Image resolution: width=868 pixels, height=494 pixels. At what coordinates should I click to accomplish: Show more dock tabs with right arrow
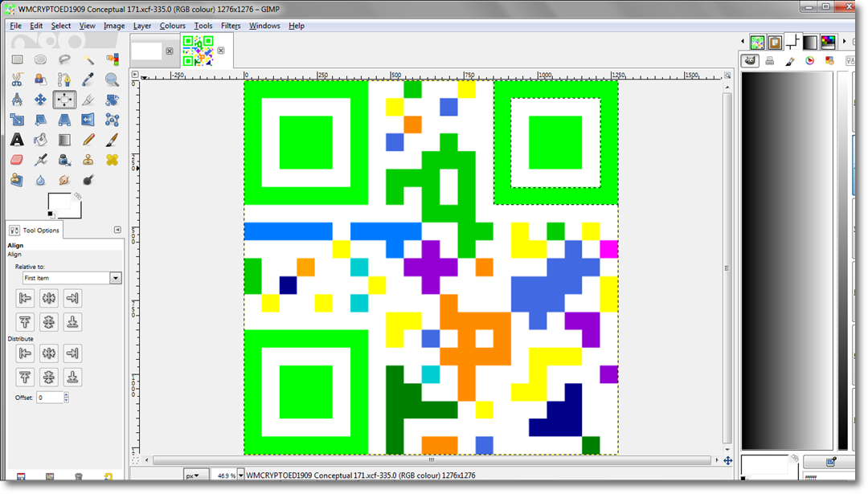(844, 42)
